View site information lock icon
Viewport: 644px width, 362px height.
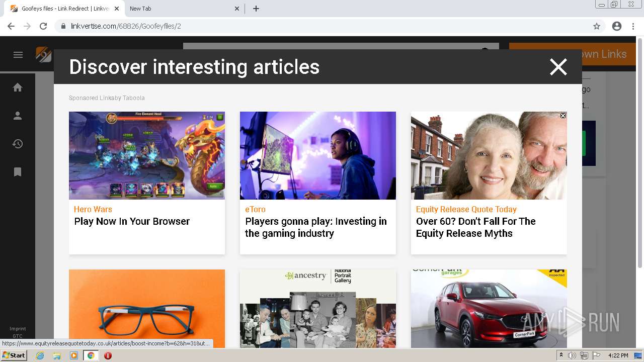(x=63, y=26)
